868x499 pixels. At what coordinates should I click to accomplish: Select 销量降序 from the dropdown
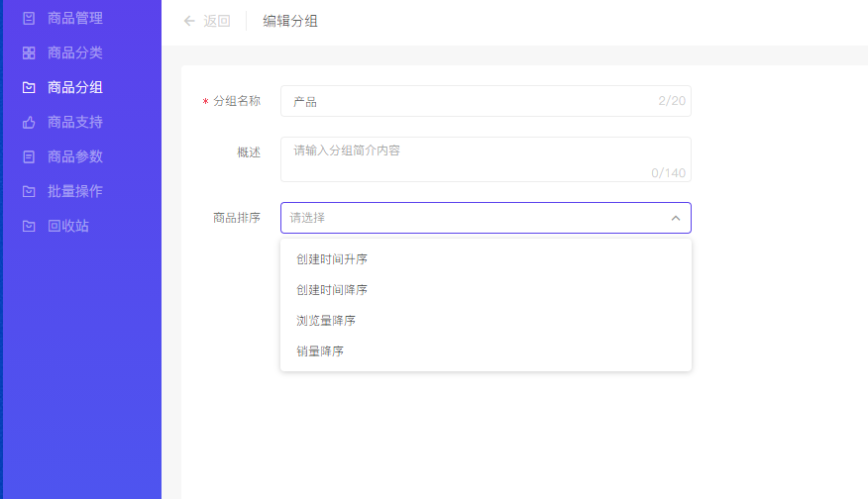(x=320, y=351)
